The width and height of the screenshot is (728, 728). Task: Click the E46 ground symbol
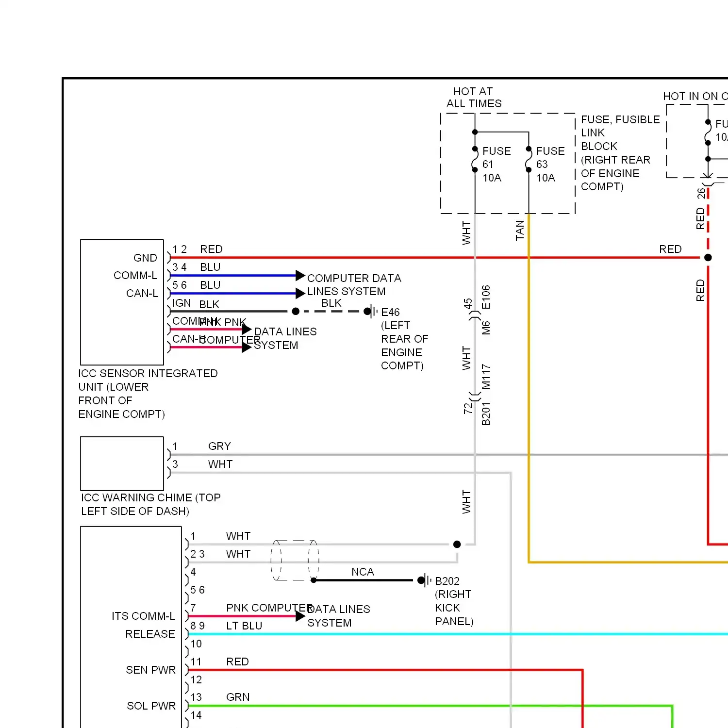point(371,312)
